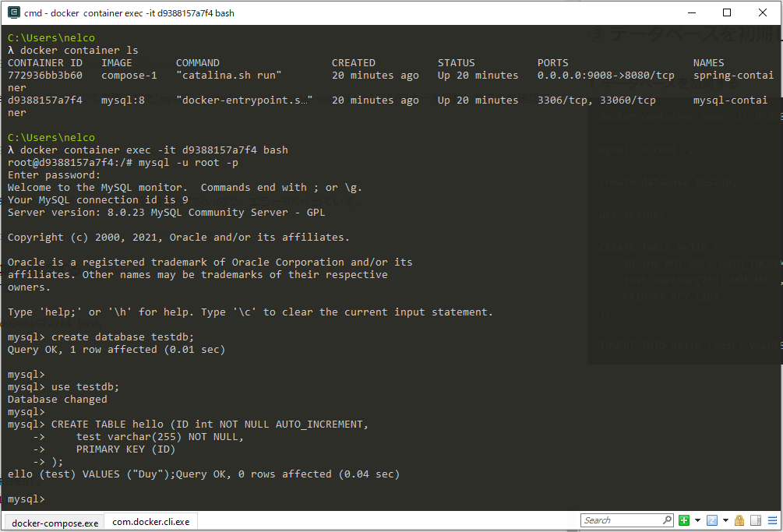Toggle the lock console icon
Screen dimensions: 783x532
[739, 520]
